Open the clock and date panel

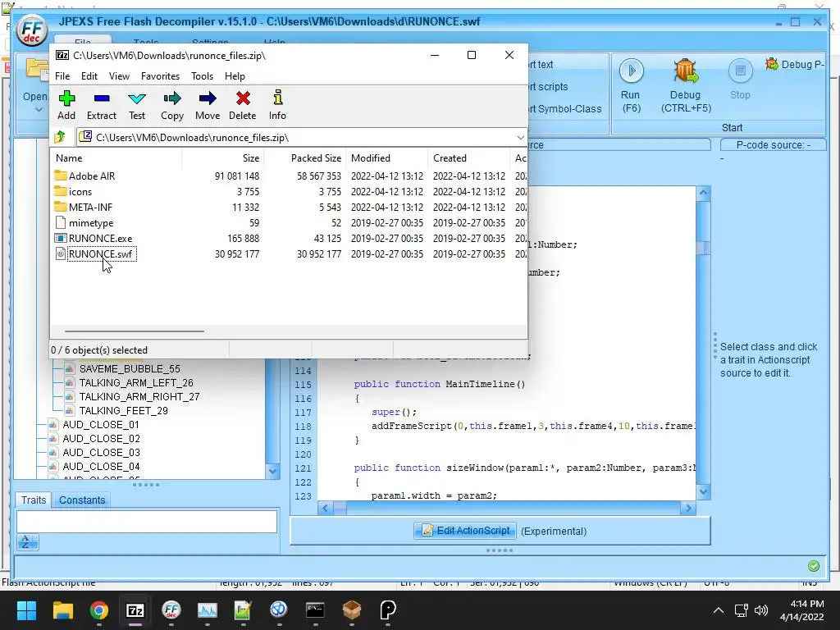pos(802,610)
